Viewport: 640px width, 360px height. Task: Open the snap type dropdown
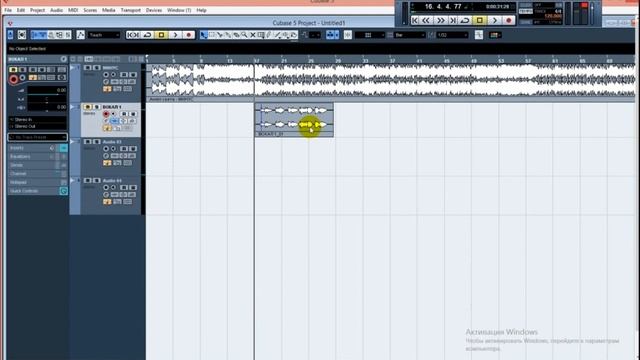coord(369,35)
